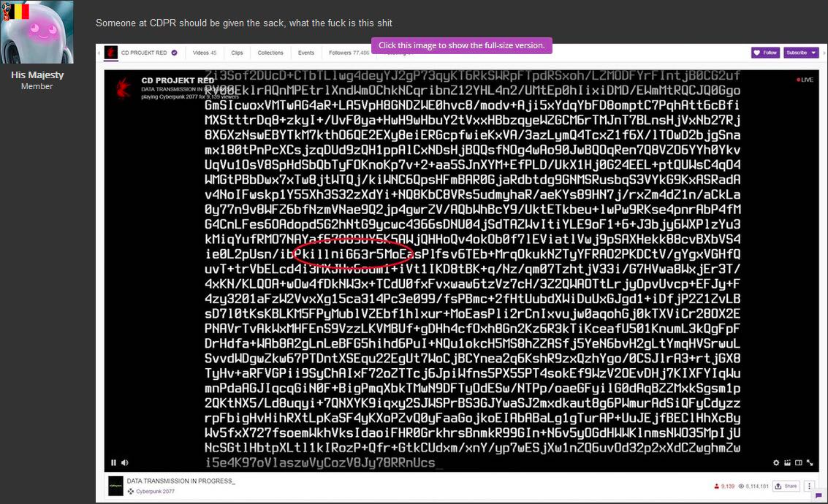This screenshot has height=504, width=828.
Task: Open the player settings gear
Action: (776, 462)
